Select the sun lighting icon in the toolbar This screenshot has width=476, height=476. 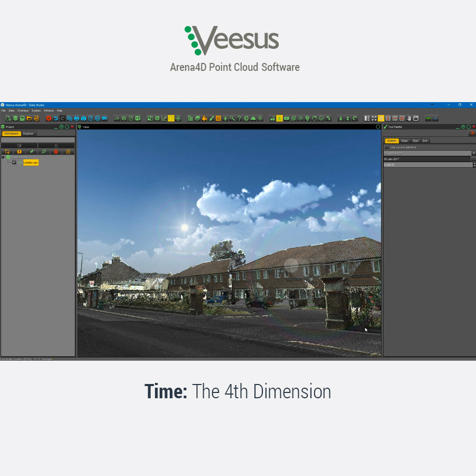[x=224, y=118]
